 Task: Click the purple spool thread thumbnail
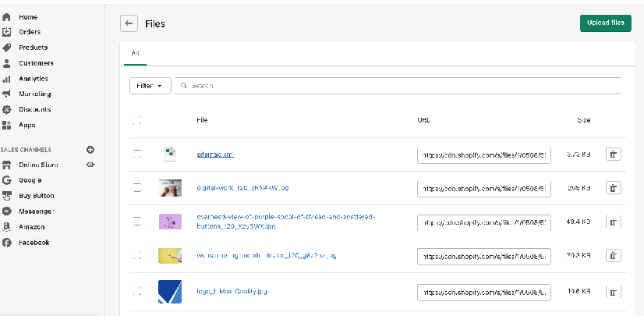[169, 222]
